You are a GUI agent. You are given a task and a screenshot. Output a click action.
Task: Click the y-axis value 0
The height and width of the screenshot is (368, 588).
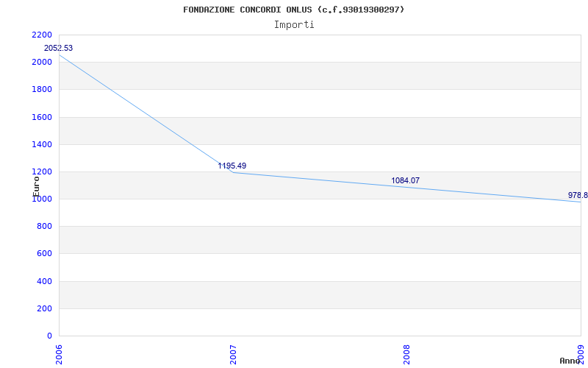(49, 336)
